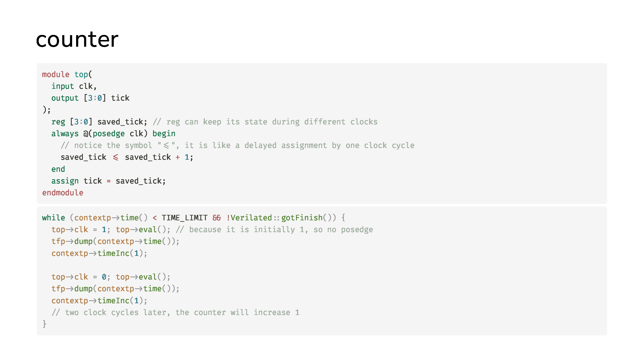Click the 'endmodule' keyword

(x=62, y=193)
